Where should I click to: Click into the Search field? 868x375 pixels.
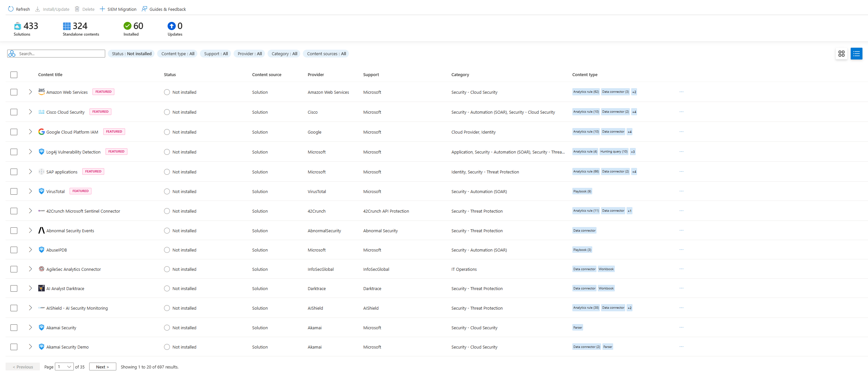[61, 54]
